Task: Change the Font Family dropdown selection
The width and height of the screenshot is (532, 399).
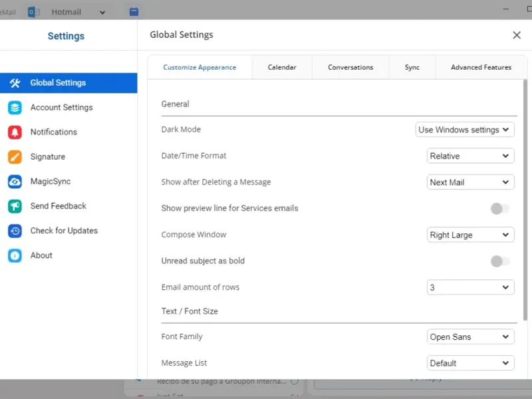Action: click(x=470, y=337)
